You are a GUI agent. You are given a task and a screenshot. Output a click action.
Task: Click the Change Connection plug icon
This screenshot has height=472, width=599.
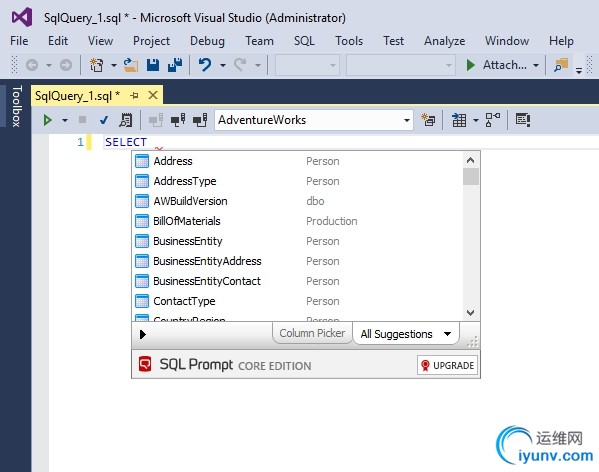200,120
